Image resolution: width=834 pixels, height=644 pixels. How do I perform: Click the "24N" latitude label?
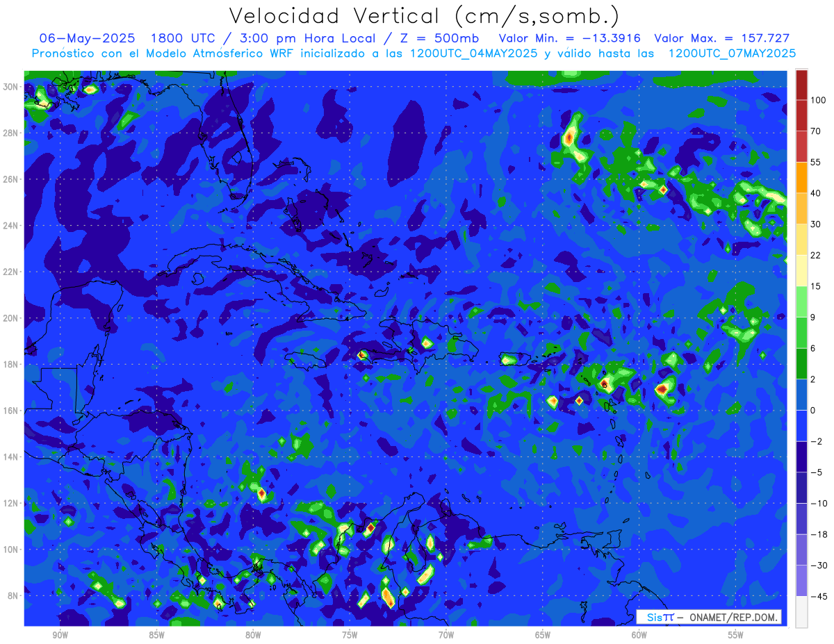[x=10, y=226]
